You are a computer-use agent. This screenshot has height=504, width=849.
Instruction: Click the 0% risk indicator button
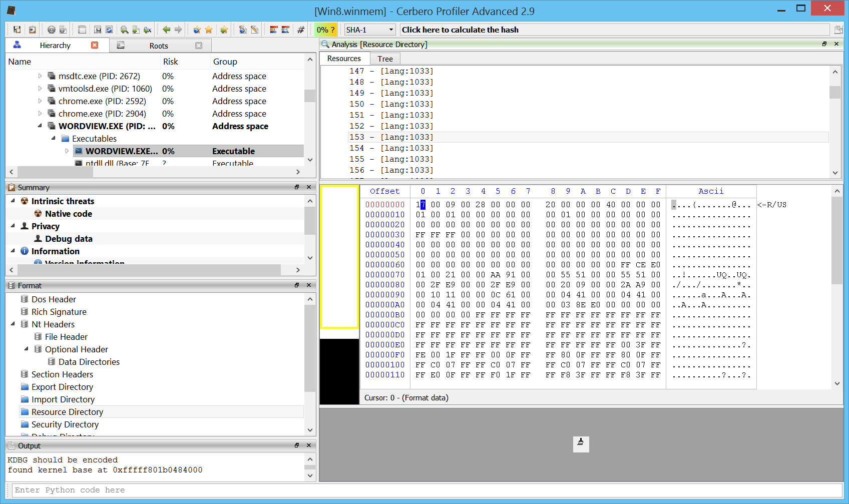coord(326,30)
